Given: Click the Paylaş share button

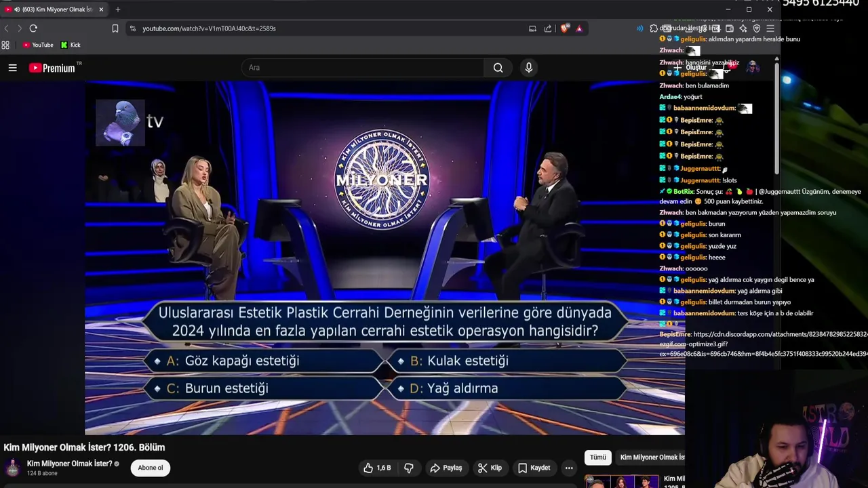Looking at the screenshot, I should click(x=446, y=468).
